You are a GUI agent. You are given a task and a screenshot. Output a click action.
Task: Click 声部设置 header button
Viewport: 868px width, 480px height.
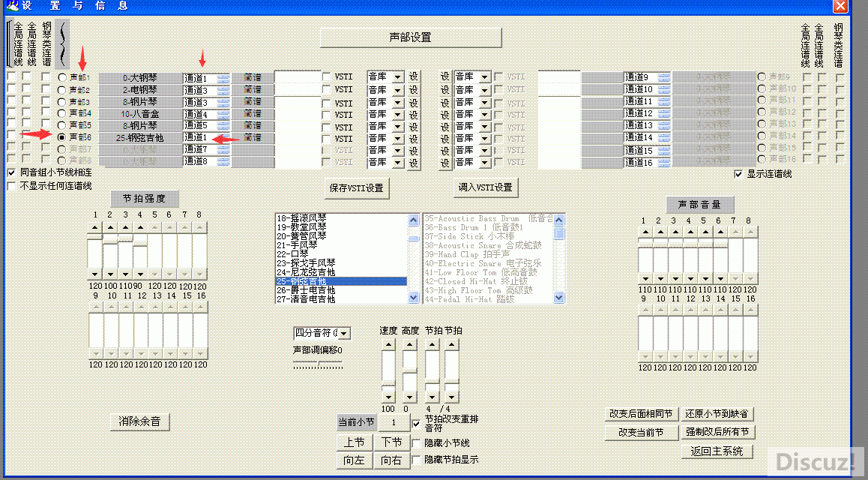pos(410,37)
